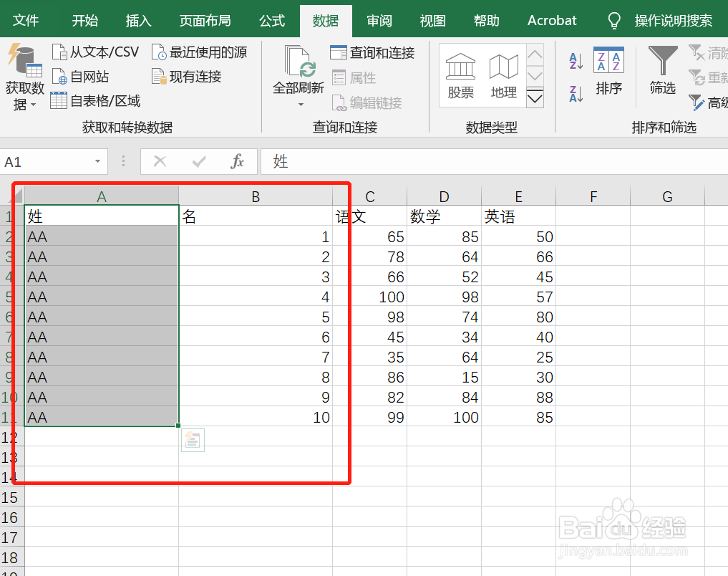Select row 17 header

(x=11, y=537)
